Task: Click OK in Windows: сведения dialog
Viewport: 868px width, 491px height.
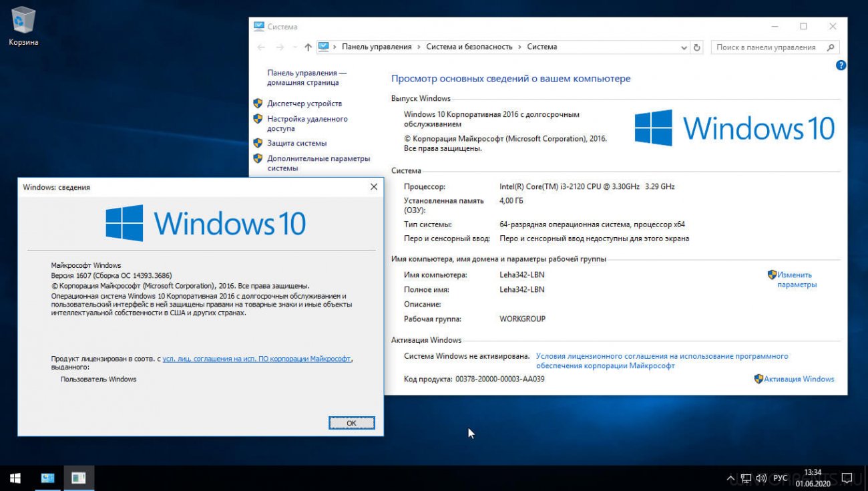Action: [352, 423]
